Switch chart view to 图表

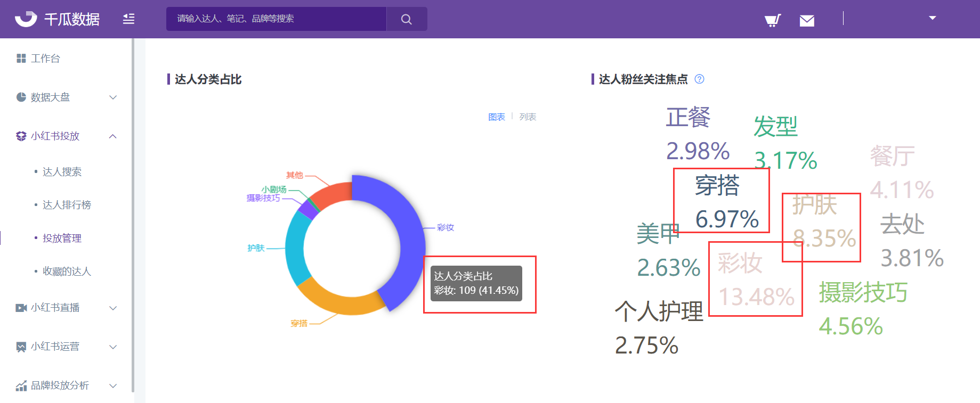496,117
